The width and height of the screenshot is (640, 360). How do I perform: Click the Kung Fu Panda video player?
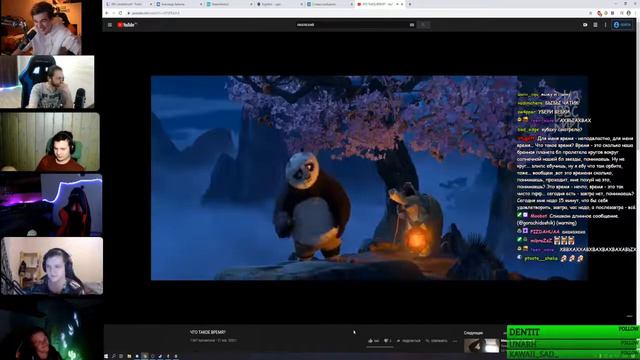coord(369,178)
